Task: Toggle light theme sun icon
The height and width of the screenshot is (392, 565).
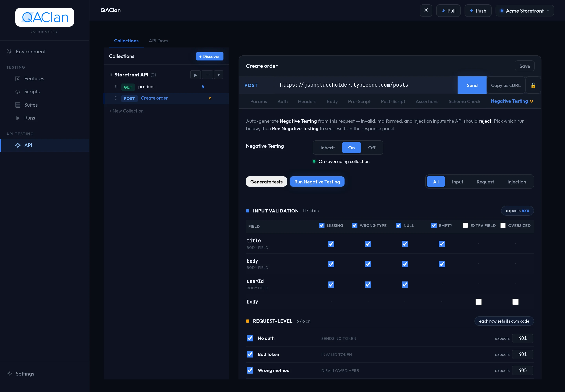Action: 426,11
